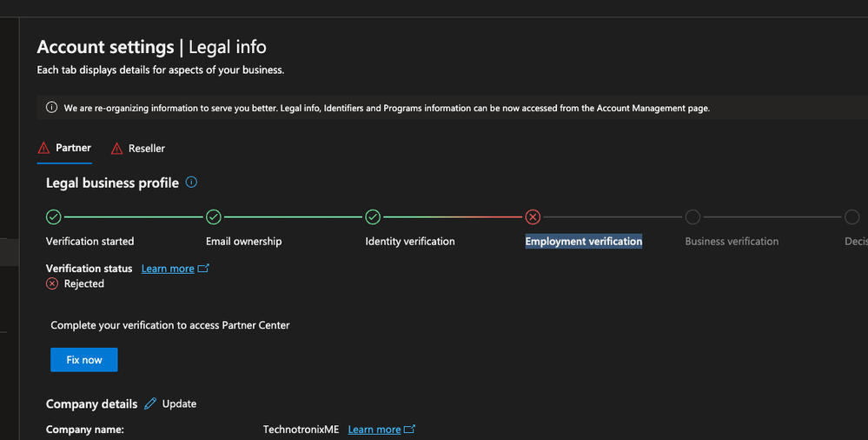Click the Identity verification checkmark circle

(x=373, y=217)
